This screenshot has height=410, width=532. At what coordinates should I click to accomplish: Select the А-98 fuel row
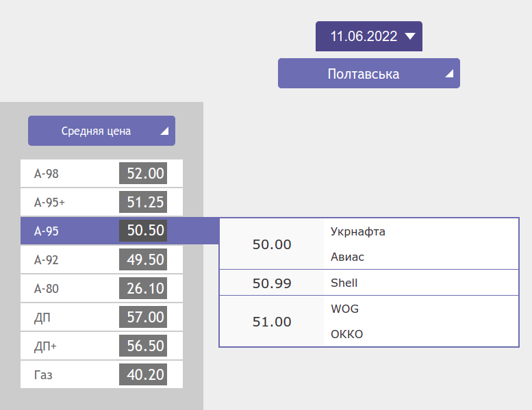[68, 174]
